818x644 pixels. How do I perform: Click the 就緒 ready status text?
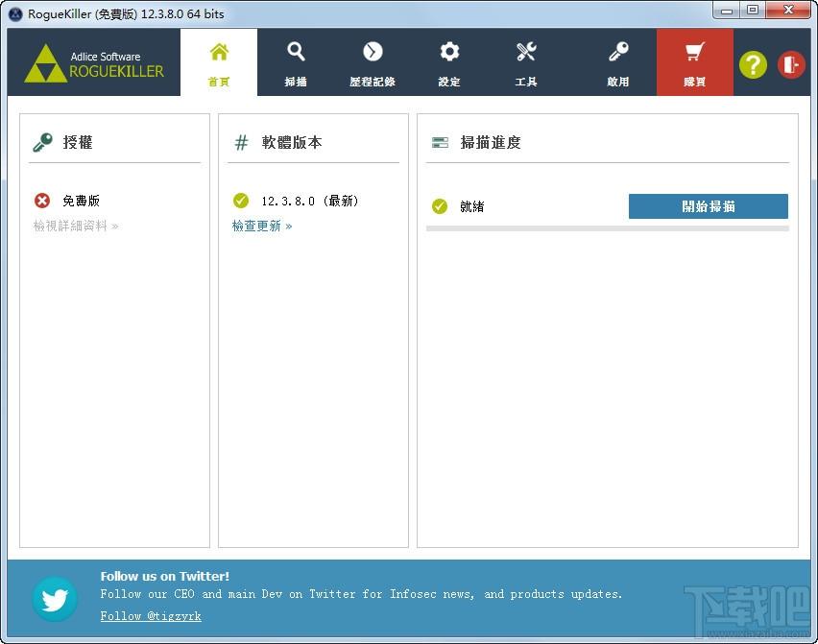[x=471, y=206]
